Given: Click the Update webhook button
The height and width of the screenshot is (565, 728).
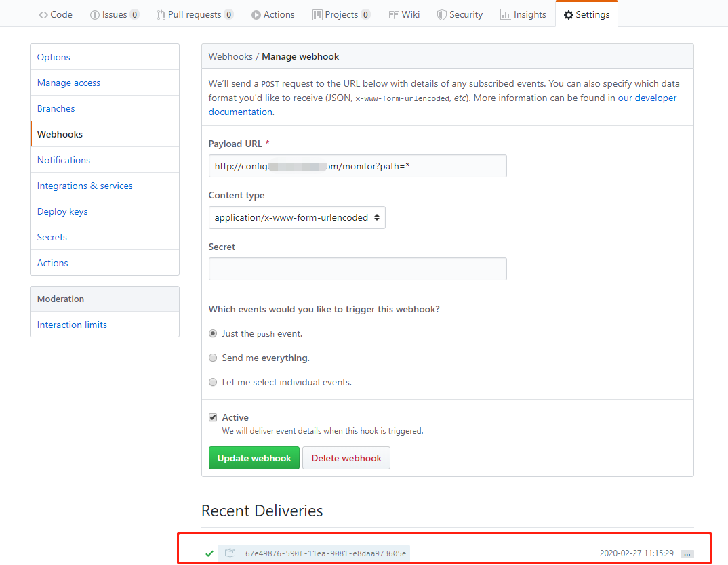Looking at the screenshot, I should (254, 459).
